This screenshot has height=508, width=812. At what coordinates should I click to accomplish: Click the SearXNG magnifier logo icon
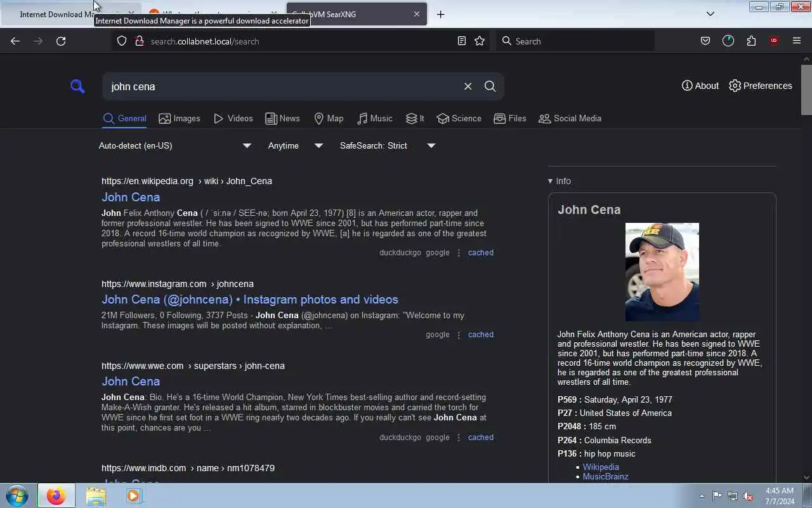tap(77, 86)
